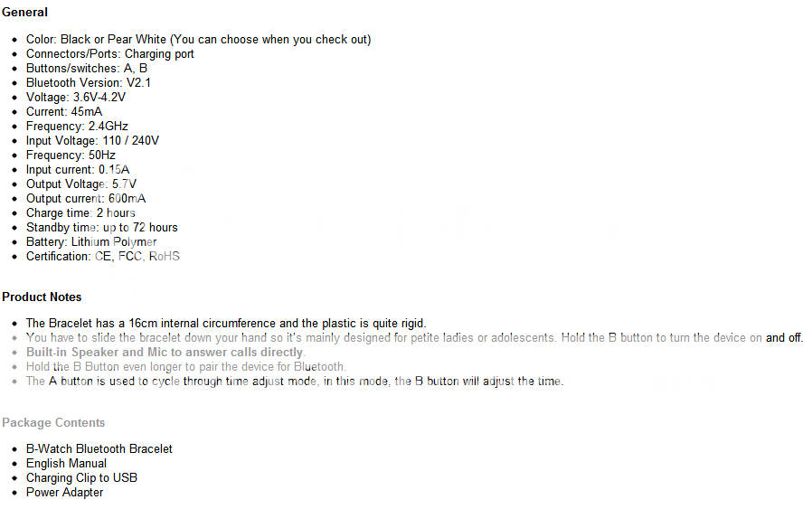812x509 pixels.
Task: Click the Current: 45mA list item
Action: tap(64, 111)
